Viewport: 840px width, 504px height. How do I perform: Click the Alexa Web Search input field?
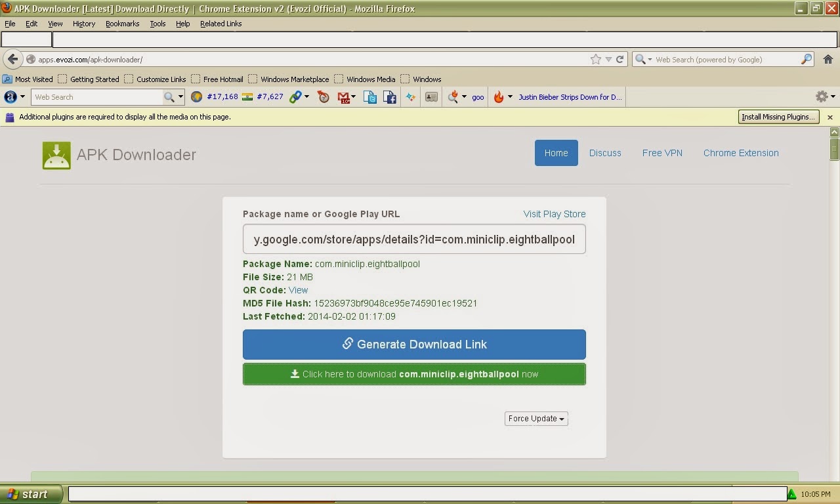(97, 97)
